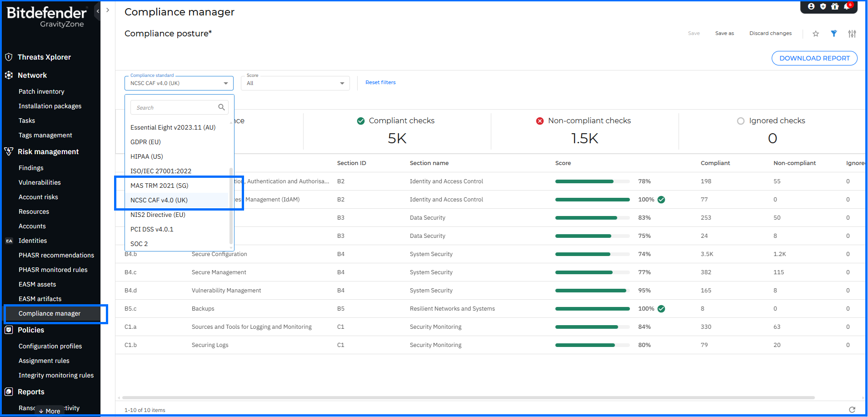The image size is (868, 417).
Task: Click the DOWNLOAD REPORT button
Action: [814, 58]
